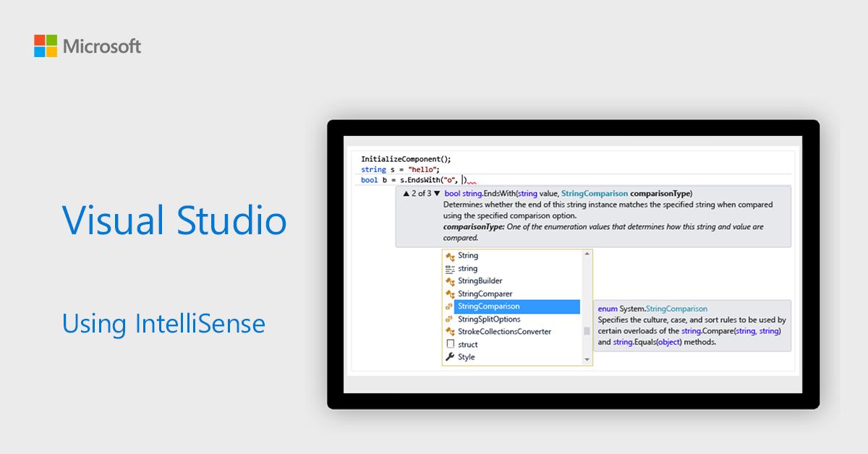Image resolution: width=868 pixels, height=454 pixels.
Task: Click the keyword icon beside lowercase string
Action: [450, 267]
